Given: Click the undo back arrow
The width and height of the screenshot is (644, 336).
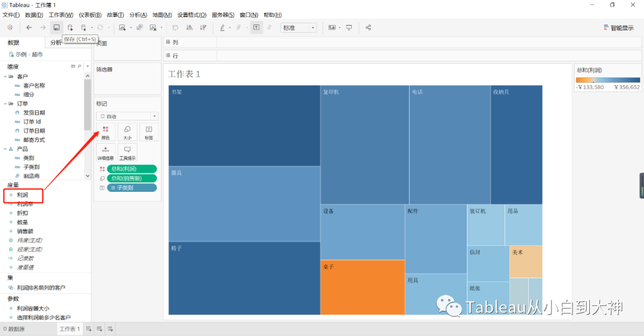Looking at the screenshot, I should (29, 27).
